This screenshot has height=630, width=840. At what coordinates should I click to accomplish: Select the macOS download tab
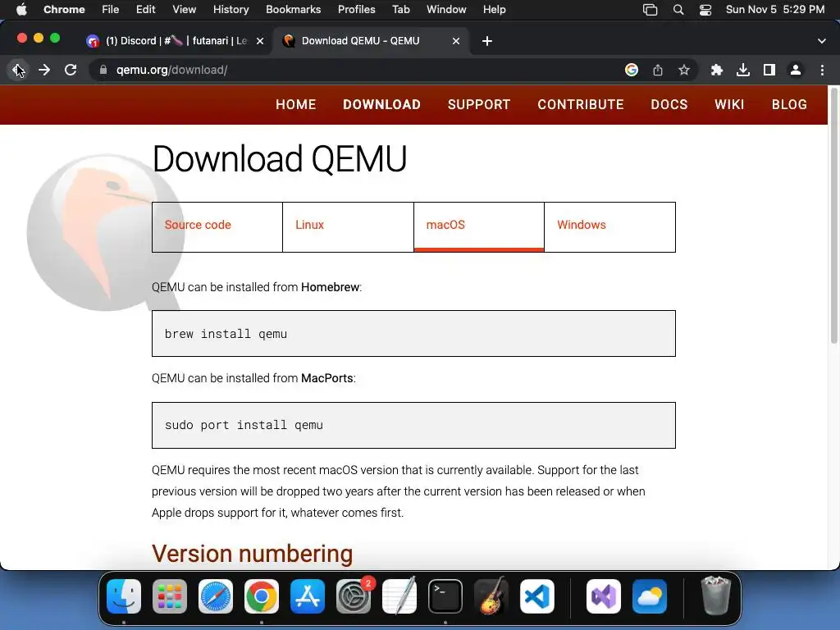pyautogui.click(x=479, y=227)
